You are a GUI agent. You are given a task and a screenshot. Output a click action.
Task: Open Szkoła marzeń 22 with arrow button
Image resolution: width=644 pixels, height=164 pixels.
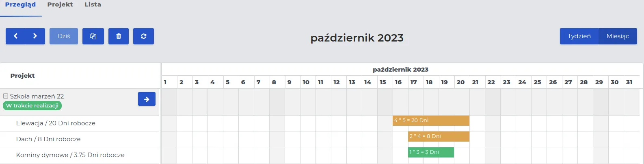tap(147, 99)
